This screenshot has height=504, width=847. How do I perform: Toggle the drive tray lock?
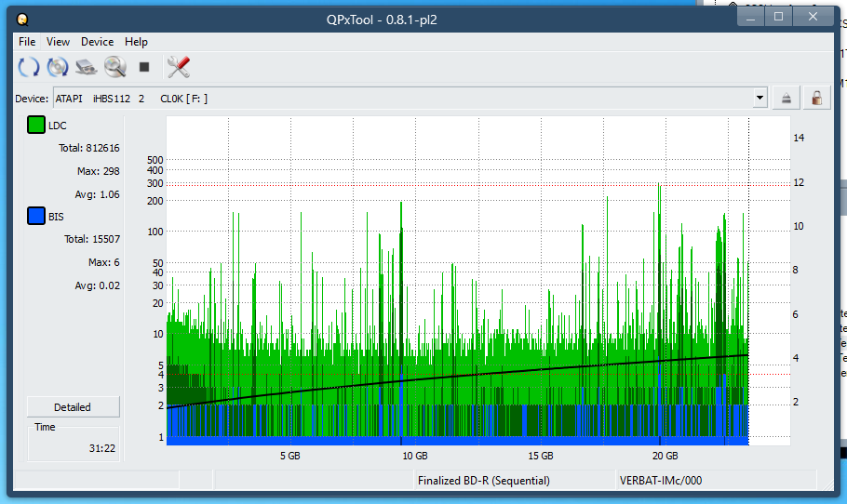[x=816, y=99]
